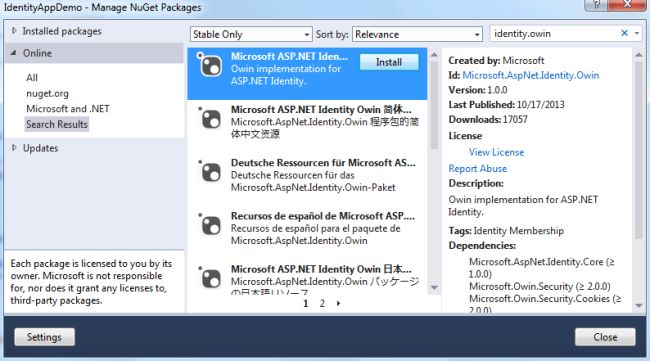Click the Report Abuse link
This screenshot has width=650, height=361.
(478, 169)
